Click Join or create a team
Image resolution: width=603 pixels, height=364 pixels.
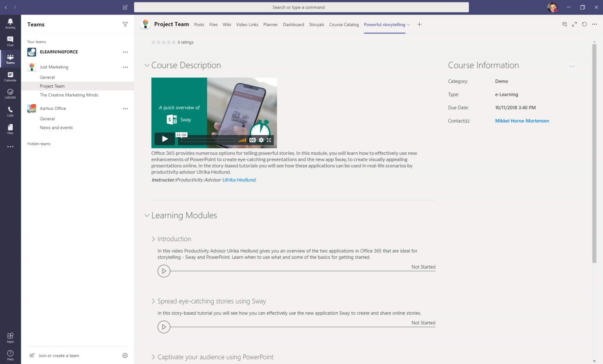(58, 355)
